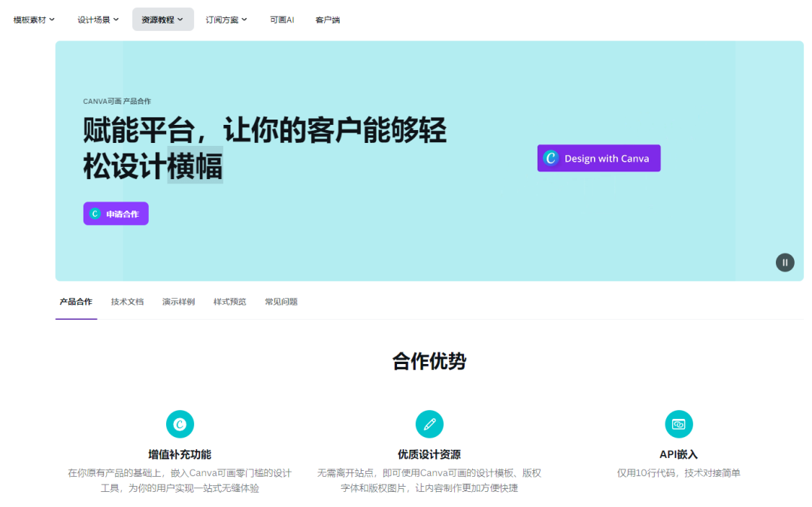Switch to the 演示样例 tab

point(179,302)
